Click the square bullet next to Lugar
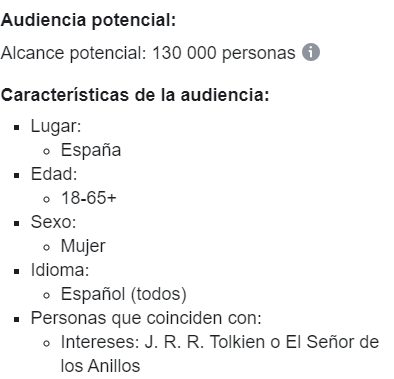This screenshot has height=379, width=394. point(17,127)
